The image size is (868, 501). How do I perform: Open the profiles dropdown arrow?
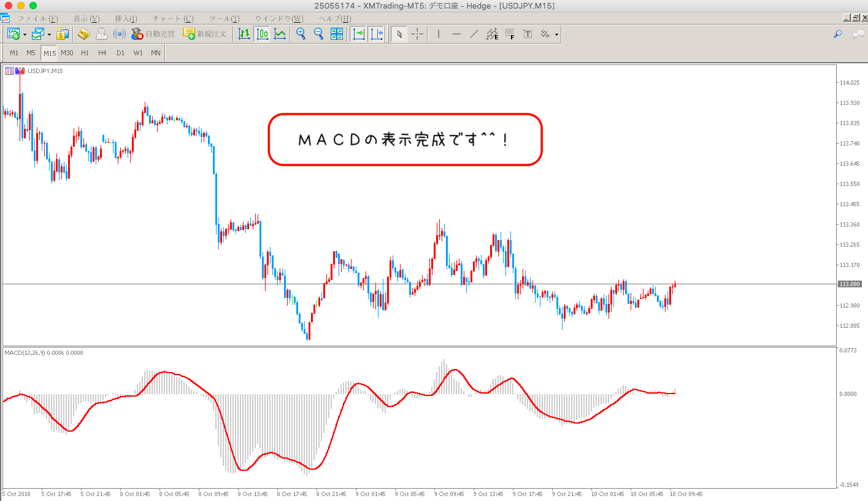click(x=49, y=34)
